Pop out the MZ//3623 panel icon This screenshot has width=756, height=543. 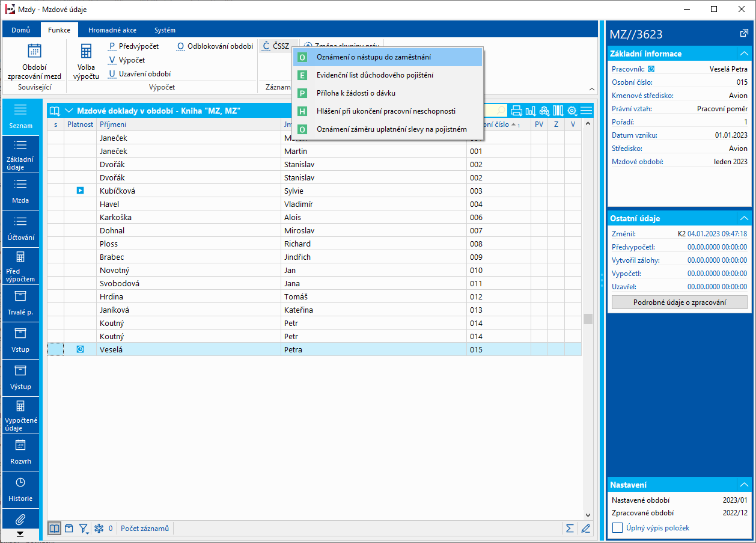click(x=743, y=34)
